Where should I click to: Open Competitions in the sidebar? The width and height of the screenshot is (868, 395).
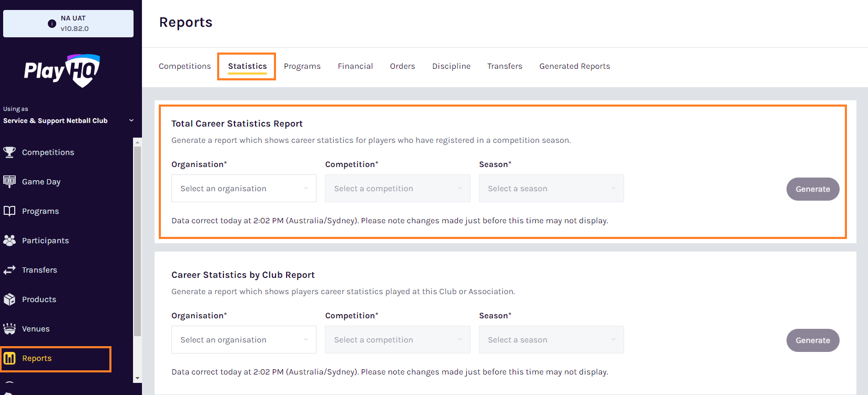tap(48, 152)
